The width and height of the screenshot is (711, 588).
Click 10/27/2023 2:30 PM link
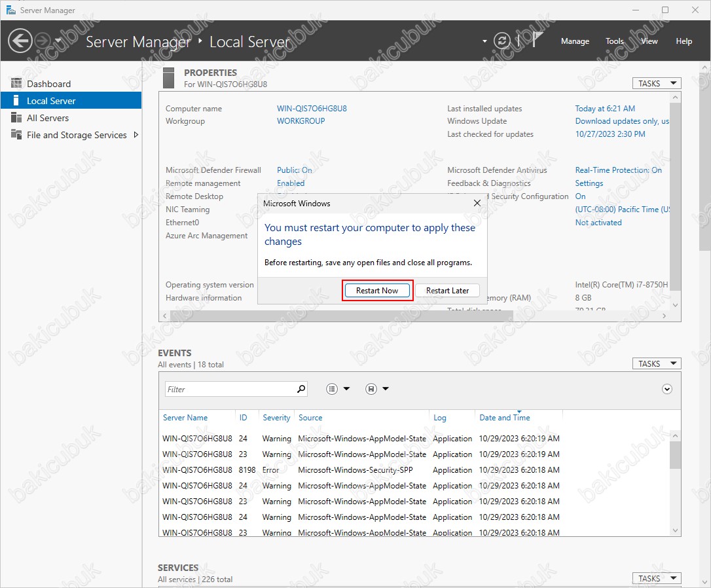[610, 134]
